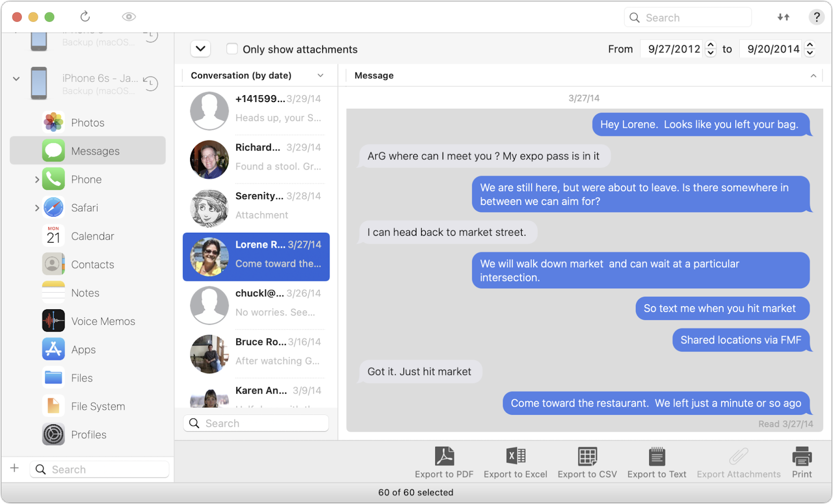Viewport: 833px width, 504px height.
Task: Click the add device plus button
Action: click(x=15, y=468)
